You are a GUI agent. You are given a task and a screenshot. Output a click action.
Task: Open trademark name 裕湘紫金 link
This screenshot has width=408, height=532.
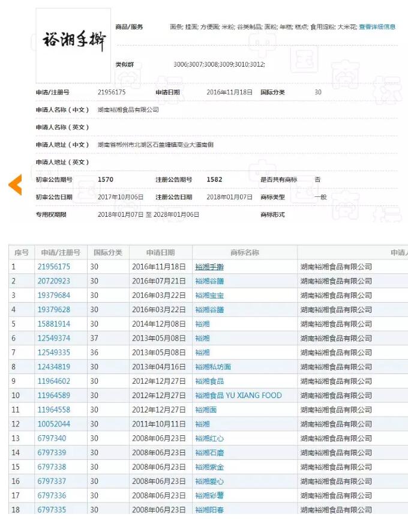pyautogui.click(x=209, y=467)
